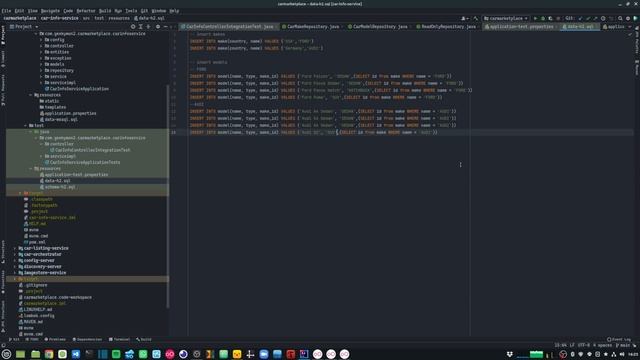Open the Dependencies tool window
The height and width of the screenshot is (360, 640).
[87, 339]
